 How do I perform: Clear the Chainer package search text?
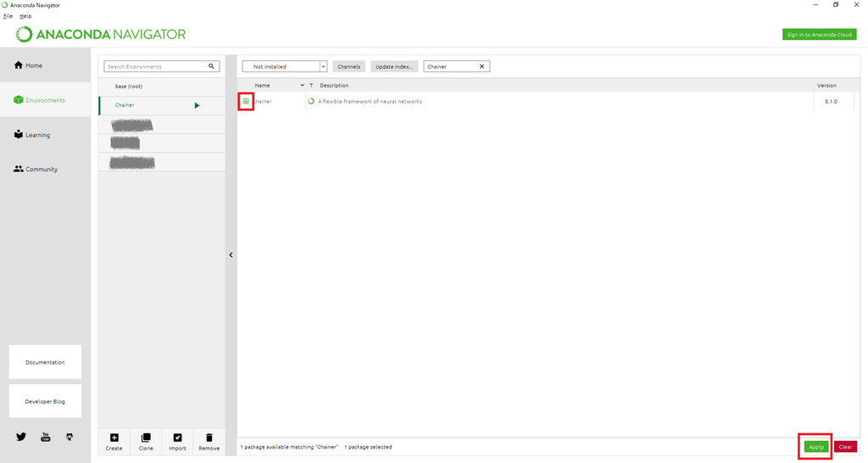(481, 66)
